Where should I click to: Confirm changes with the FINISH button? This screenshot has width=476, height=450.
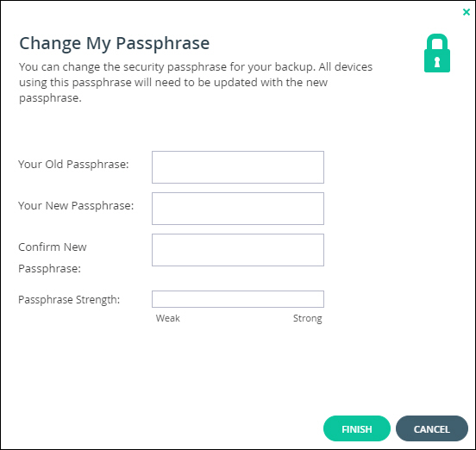click(x=357, y=428)
